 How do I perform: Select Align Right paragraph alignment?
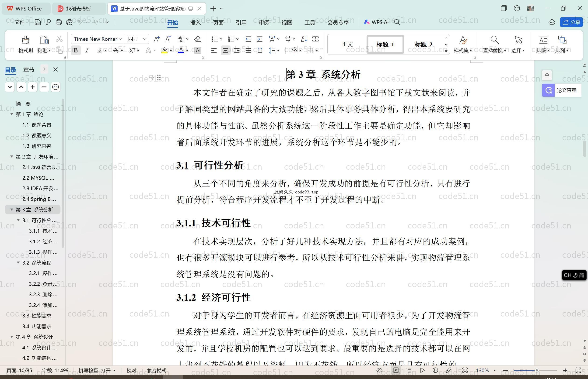(x=237, y=50)
